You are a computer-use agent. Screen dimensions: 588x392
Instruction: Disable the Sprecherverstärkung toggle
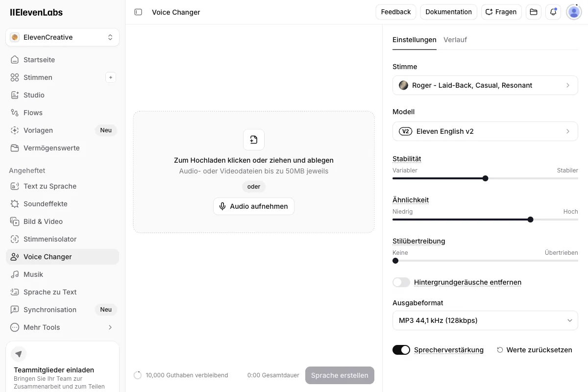pyautogui.click(x=401, y=350)
